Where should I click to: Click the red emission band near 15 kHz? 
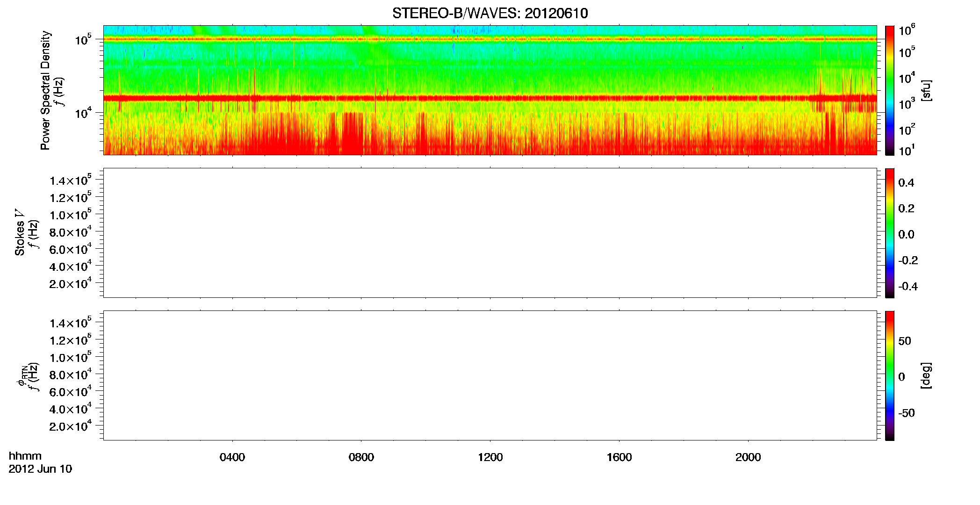point(490,98)
